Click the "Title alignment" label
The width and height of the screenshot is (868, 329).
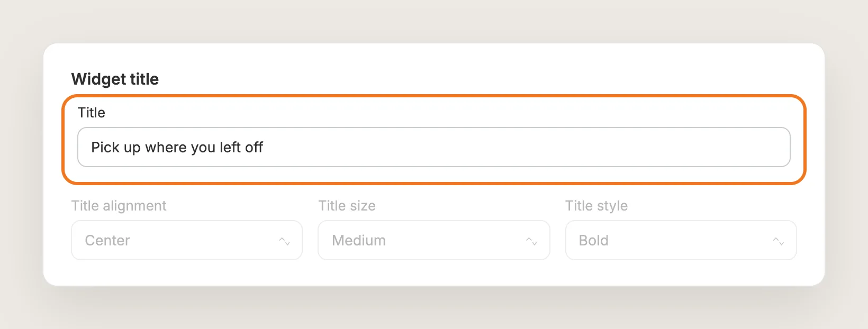119,206
